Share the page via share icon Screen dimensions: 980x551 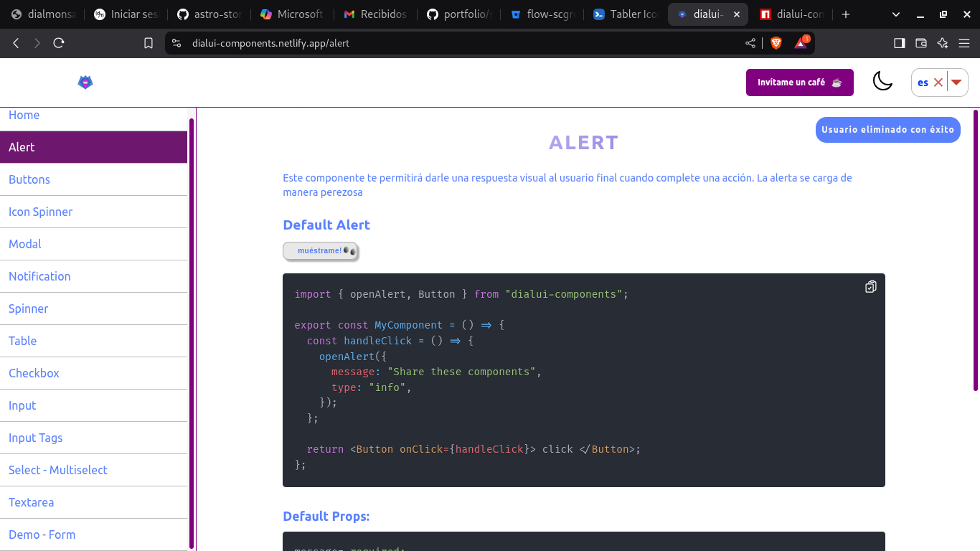750,43
